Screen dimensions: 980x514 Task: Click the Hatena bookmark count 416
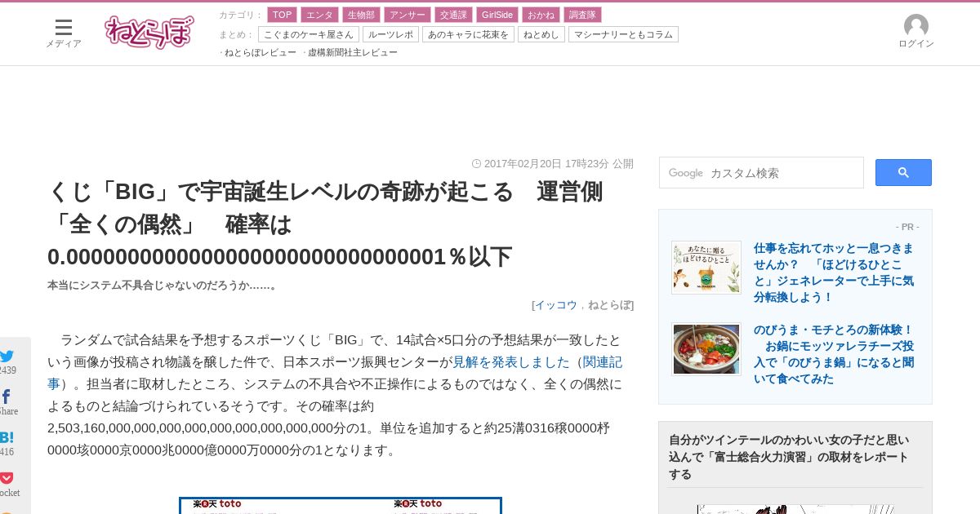(7, 452)
